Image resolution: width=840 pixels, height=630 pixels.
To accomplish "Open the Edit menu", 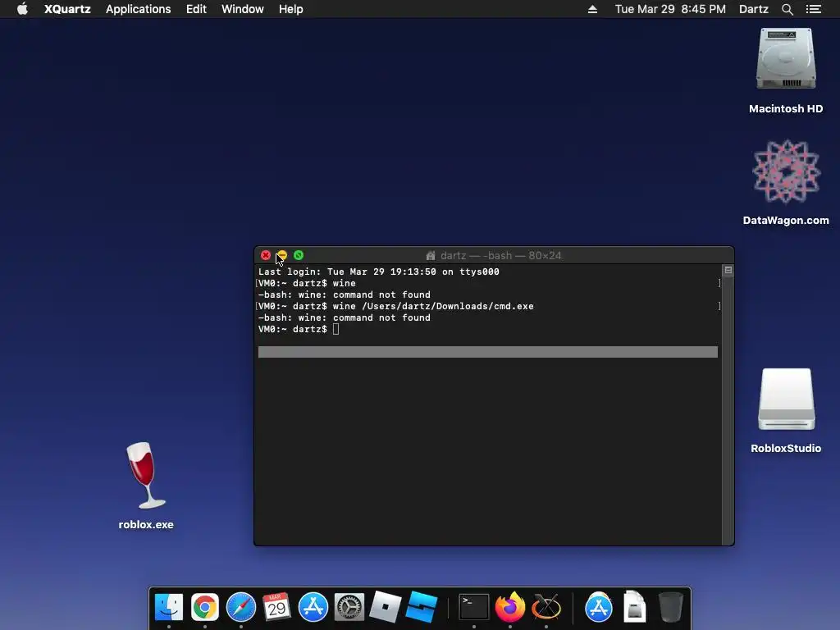I will coord(196,9).
